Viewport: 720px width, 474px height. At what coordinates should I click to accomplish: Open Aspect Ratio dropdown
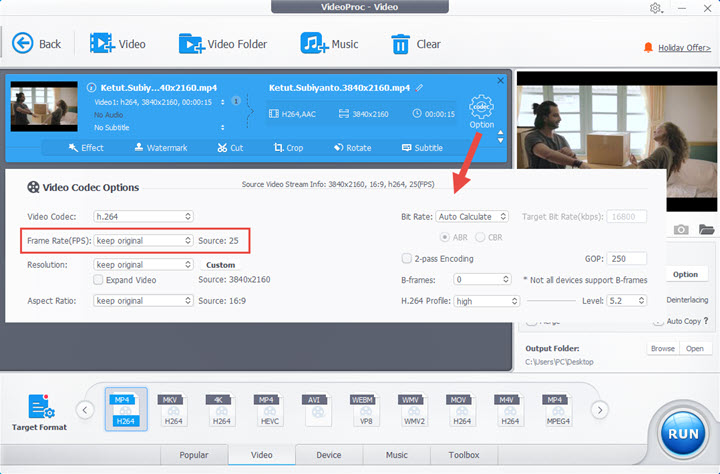(143, 301)
